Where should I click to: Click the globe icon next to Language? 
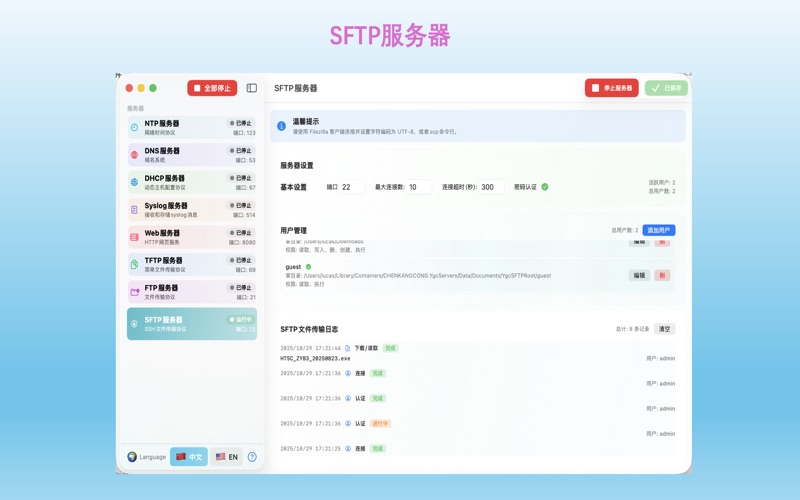click(132, 457)
